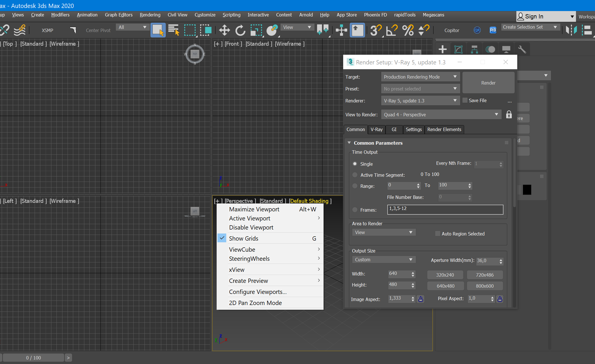Viewport: 595px width, 364px height.
Task: Open Preset dropdown
Action: 420,89
